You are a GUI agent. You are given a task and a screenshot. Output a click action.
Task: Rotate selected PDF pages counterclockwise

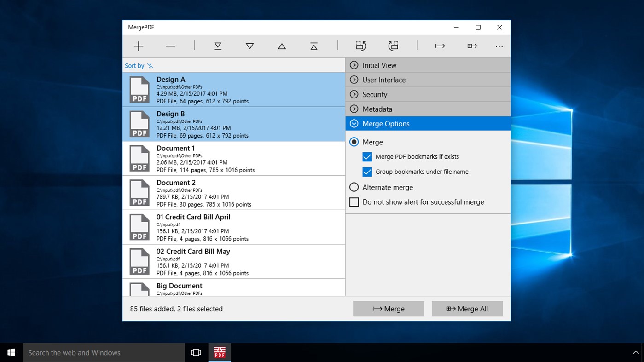(x=393, y=46)
